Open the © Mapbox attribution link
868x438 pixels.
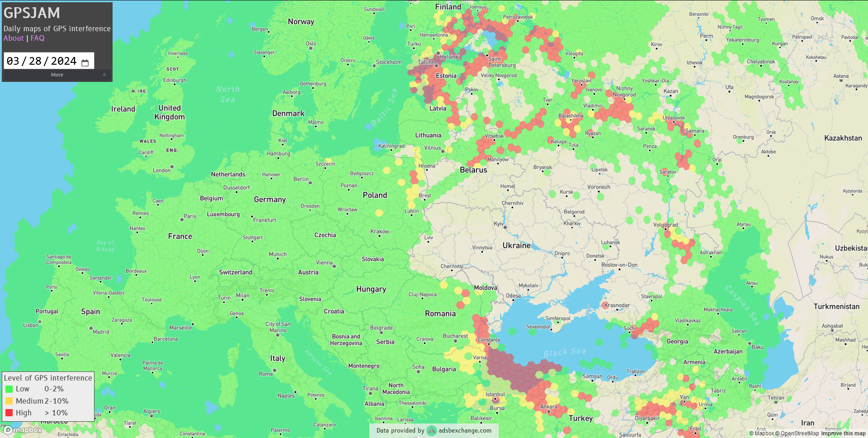tap(762, 433)
